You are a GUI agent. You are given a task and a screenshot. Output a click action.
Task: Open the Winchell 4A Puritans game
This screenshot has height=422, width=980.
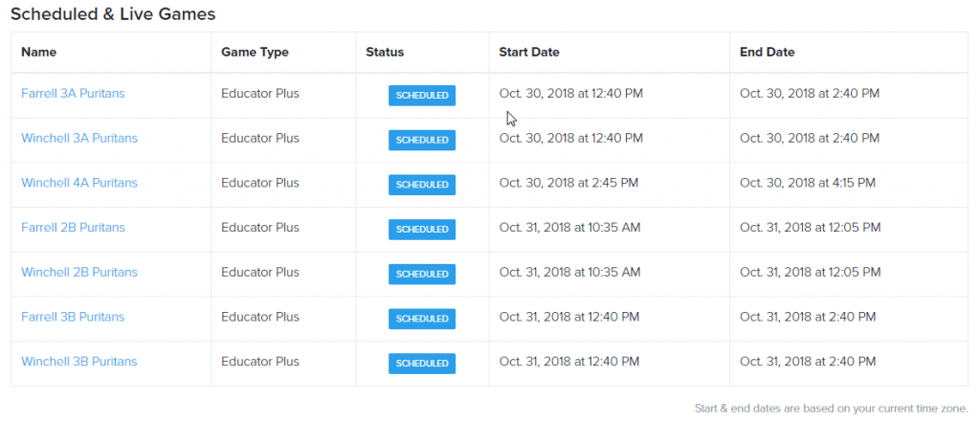tap(79, 183)
